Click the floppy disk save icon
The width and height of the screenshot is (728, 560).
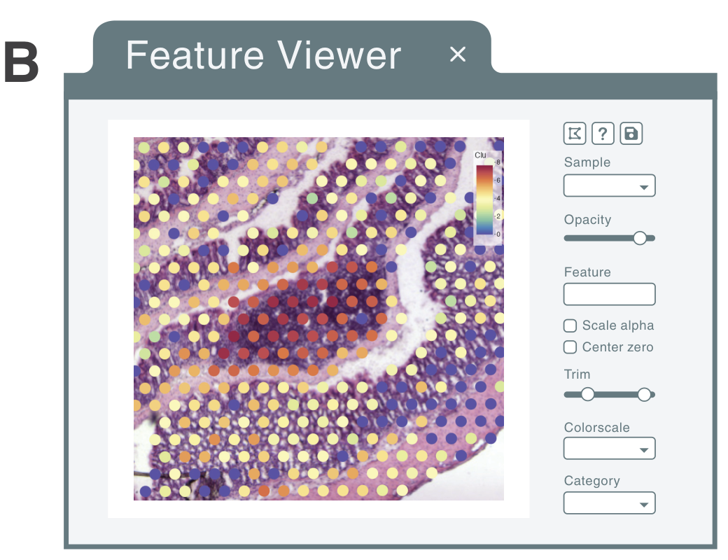tap(631, 133)
